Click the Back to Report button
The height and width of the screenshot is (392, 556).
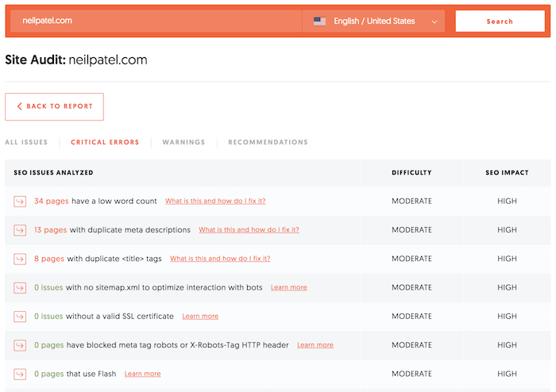point(54,106)
